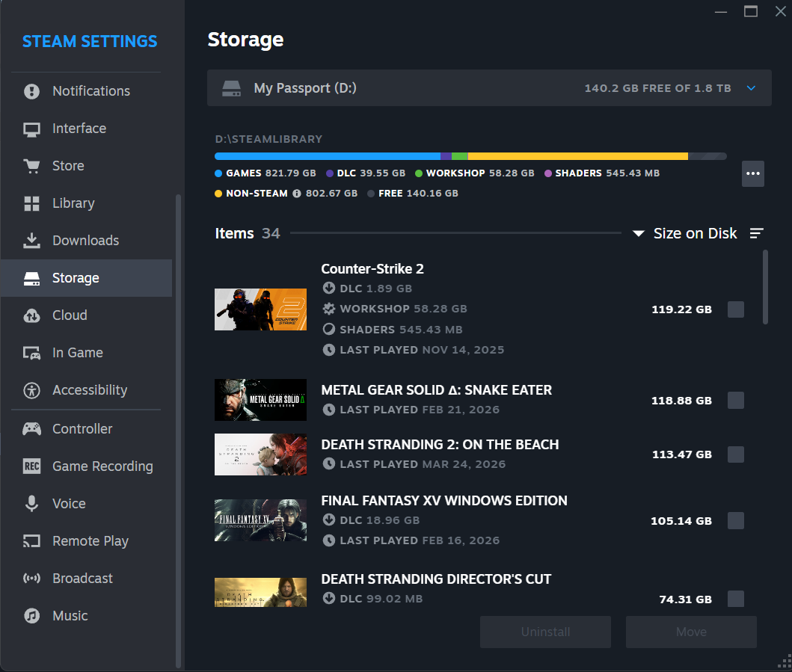Open the Notifications settings icon
The image size is (792, 672).
(32, 91)
